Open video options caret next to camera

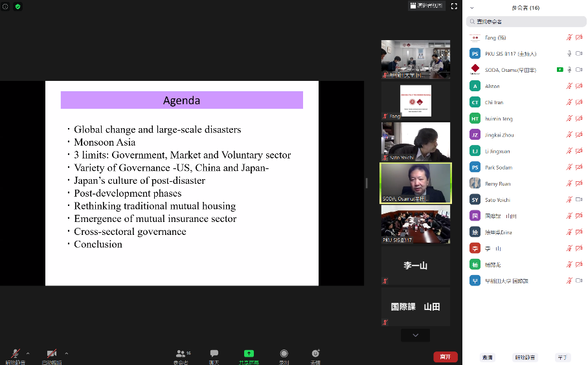[x=67, y=353]
